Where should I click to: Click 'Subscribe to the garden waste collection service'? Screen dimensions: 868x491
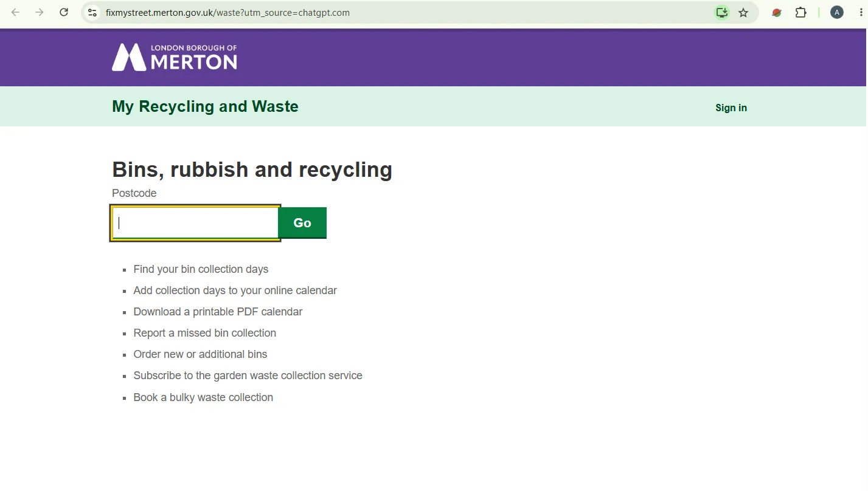pyautogui.click(x=248, y=376)
